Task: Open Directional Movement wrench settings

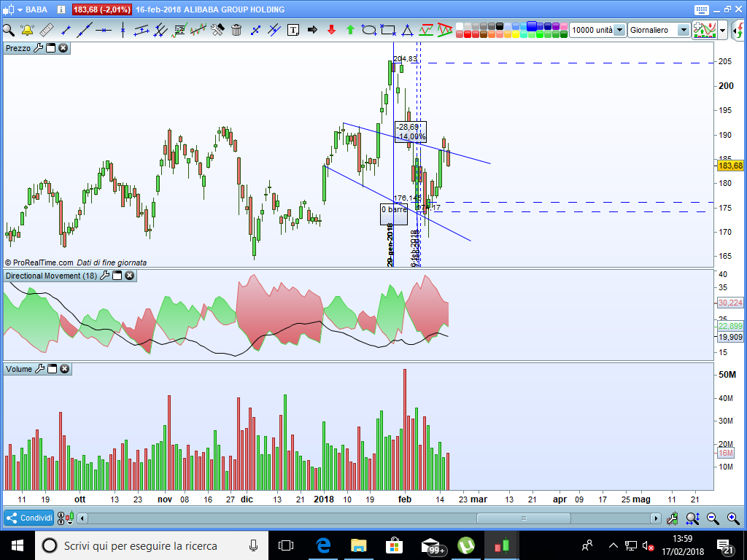Action: click(x=104, y=276)
